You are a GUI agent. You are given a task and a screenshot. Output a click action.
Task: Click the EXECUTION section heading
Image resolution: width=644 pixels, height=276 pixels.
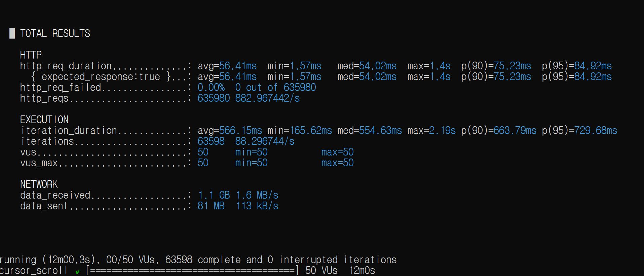(44, 119)
